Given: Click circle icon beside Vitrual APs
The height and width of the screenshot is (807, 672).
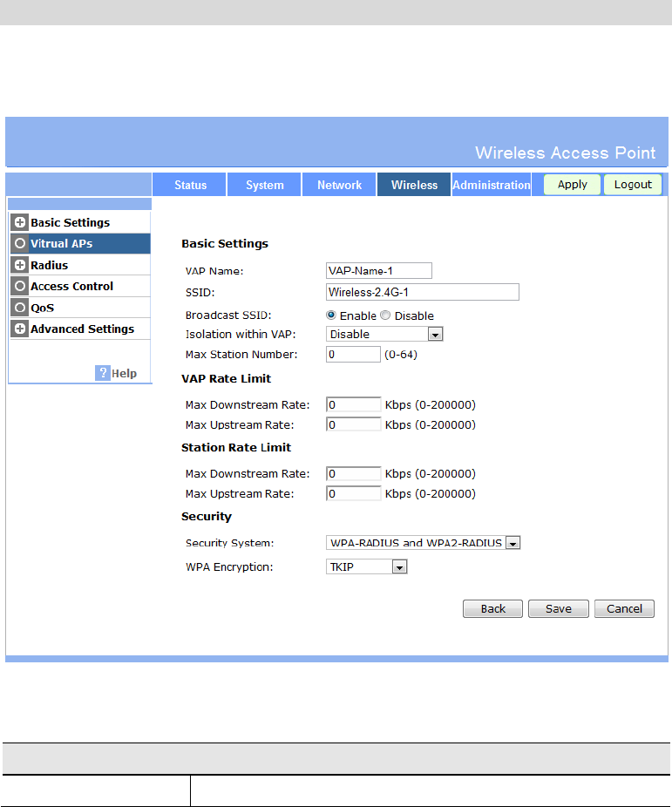Looking at the screenshot, I should tap(19, 243).
